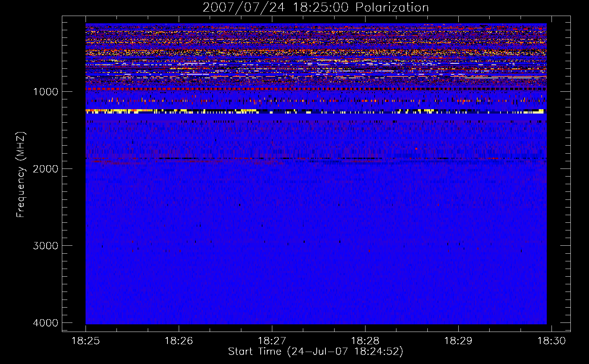Viewport: 589px width, 364px height.
Task: Click the 'Start Time (24-Jul-07 18:24:52)' axis label
Action: pos(316,352)
